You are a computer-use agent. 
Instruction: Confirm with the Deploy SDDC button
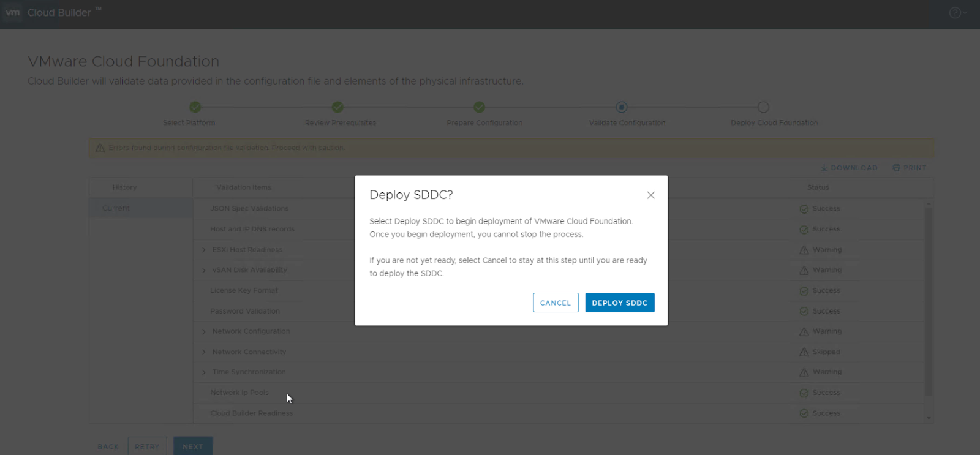(620, 303)
